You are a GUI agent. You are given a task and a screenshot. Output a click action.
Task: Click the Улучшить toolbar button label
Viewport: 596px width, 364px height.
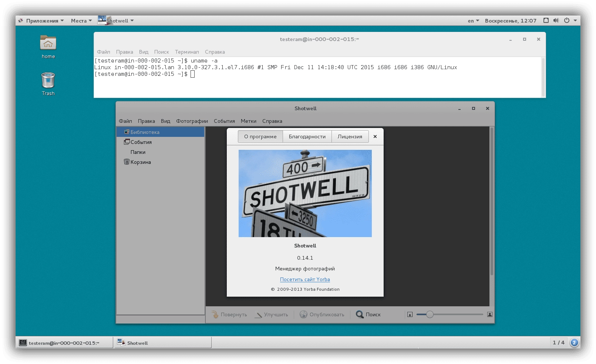276,314
